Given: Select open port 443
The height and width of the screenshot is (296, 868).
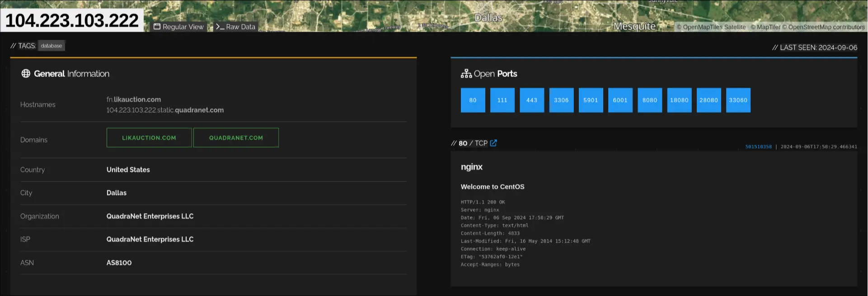Looking at the screenshot, I should (x=532, y=100).
